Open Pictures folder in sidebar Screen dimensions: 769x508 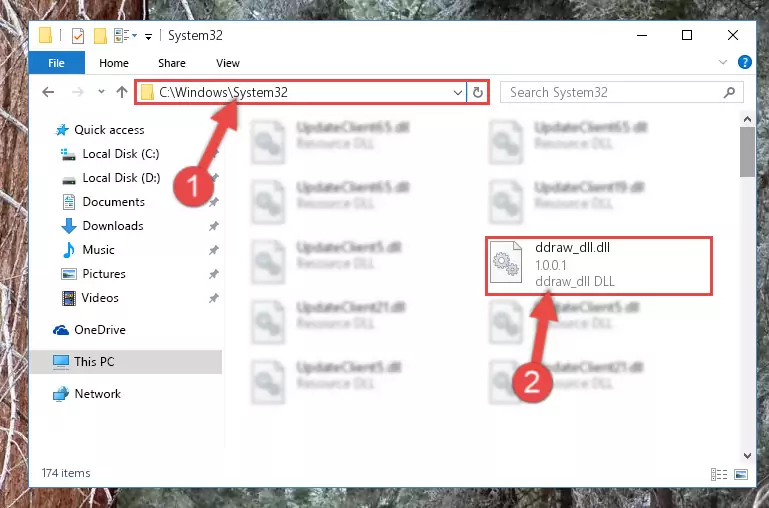(93, 274)
